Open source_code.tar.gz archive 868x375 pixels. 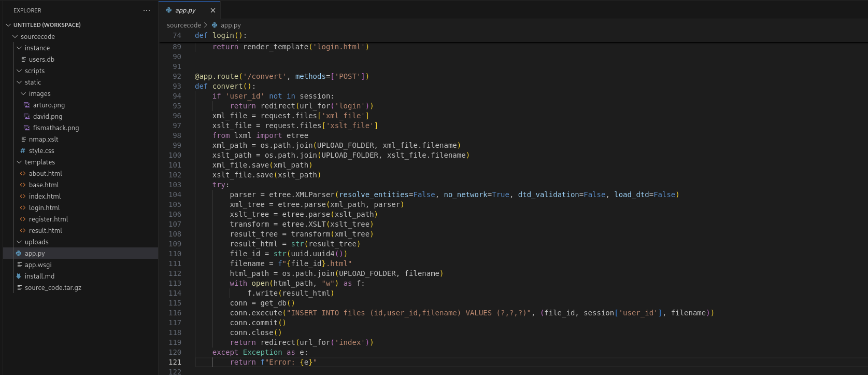click(x=53, y=288)
